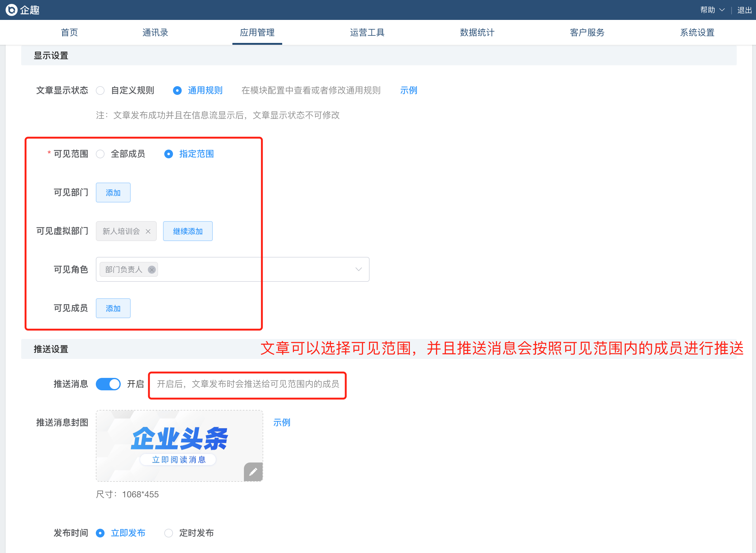
Task: Open the 数据统计 tab
Action: [x=477, y=32]
